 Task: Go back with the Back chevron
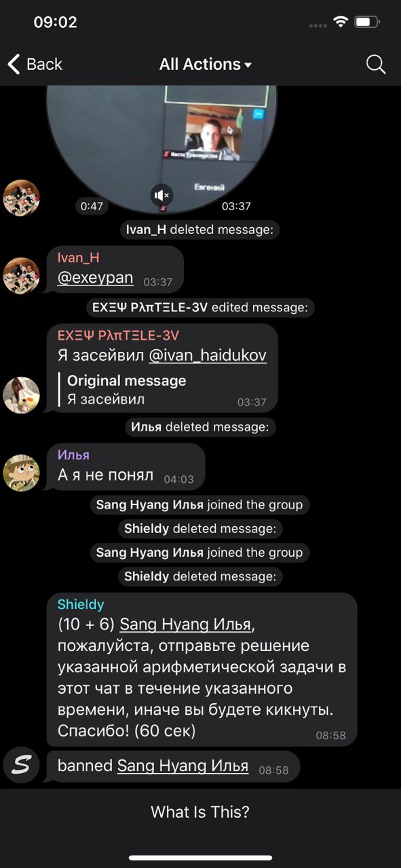click(x=35, y=64)
